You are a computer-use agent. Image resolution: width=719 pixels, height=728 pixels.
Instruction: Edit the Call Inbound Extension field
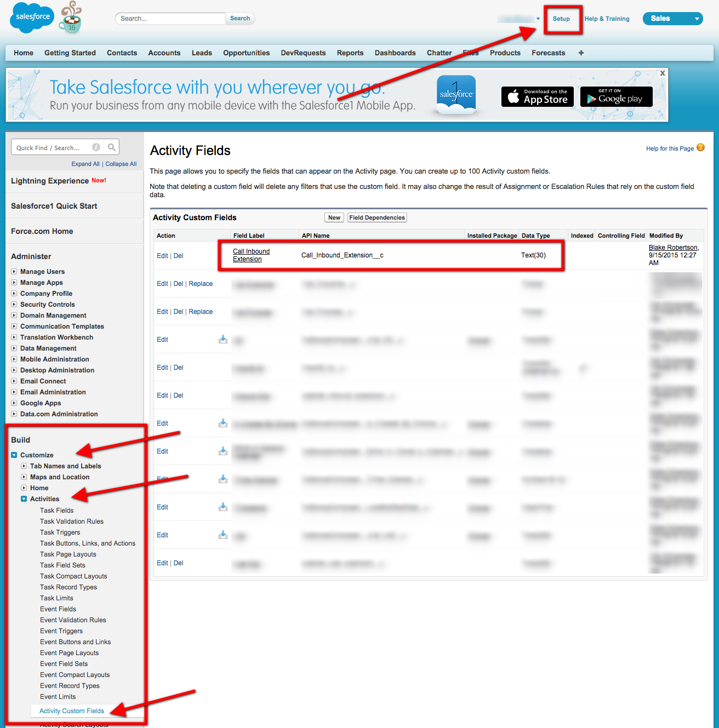[162, 256]
